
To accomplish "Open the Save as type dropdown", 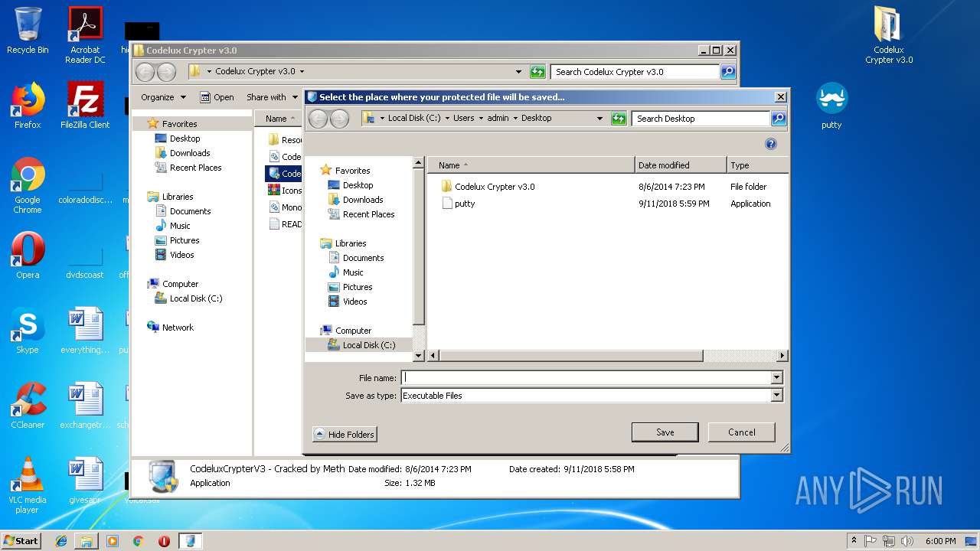I will (776, 396).
